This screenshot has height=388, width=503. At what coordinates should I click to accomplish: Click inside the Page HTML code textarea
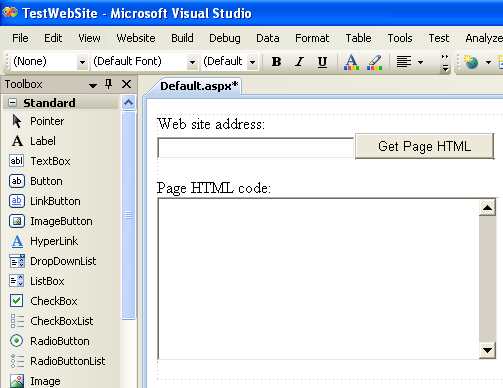tap(318, 279)
